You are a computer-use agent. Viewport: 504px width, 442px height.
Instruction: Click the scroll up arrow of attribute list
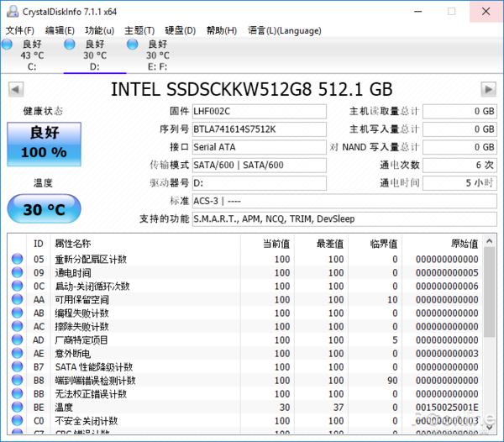490,241
